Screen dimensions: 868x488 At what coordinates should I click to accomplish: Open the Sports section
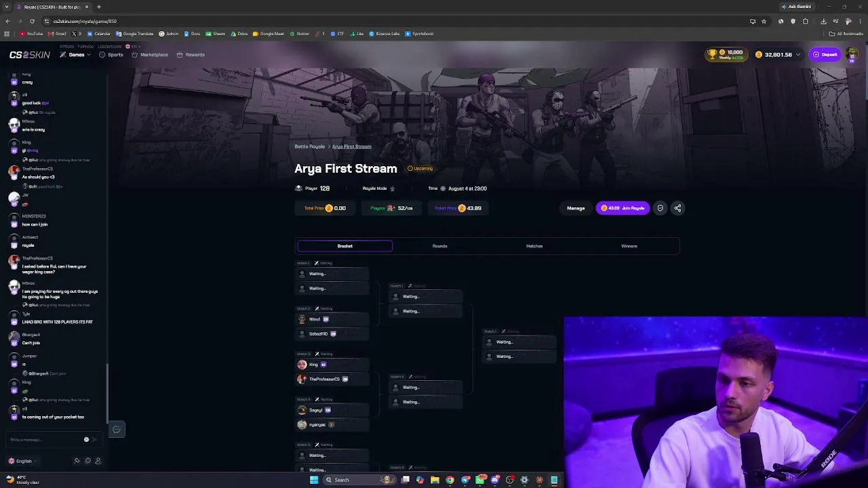coord(111,55)
